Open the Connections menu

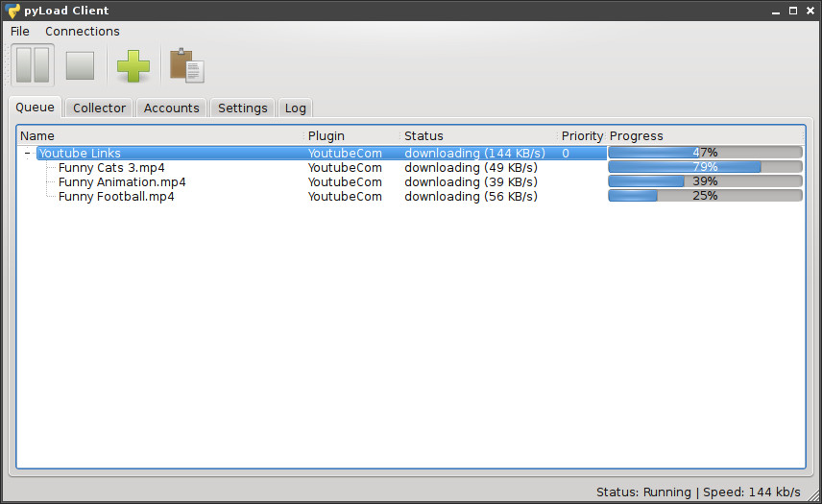click(x=83, y=32)
